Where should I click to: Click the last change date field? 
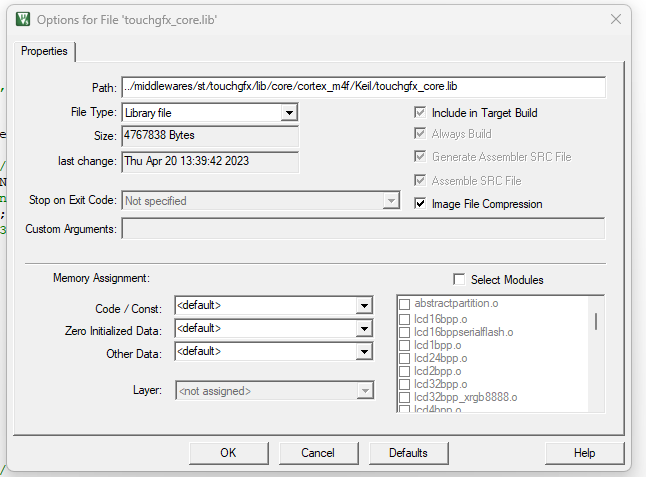pos(210,161)
